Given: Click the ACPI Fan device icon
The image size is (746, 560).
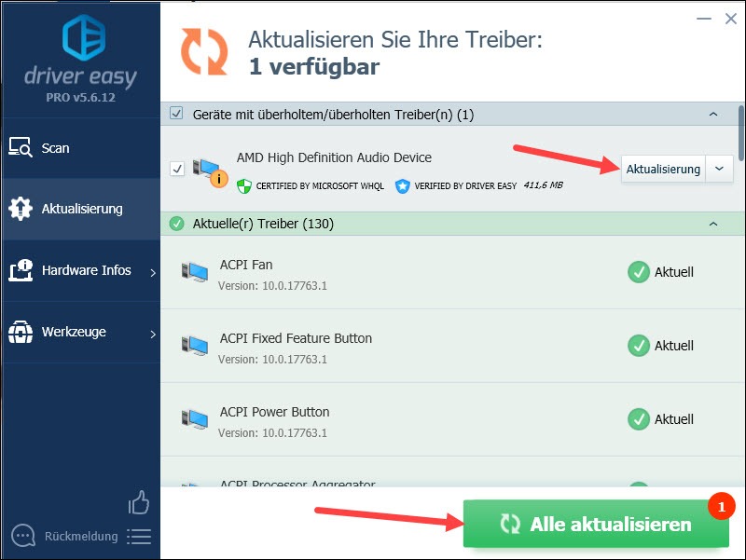Looking at the screenshot, I should coord(195,272).
